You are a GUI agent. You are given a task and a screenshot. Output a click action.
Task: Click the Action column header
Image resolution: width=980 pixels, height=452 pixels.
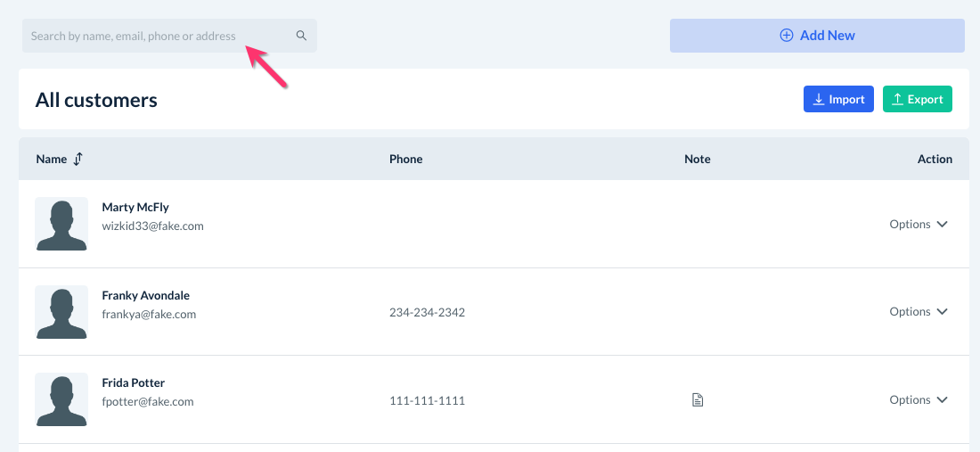935,160
